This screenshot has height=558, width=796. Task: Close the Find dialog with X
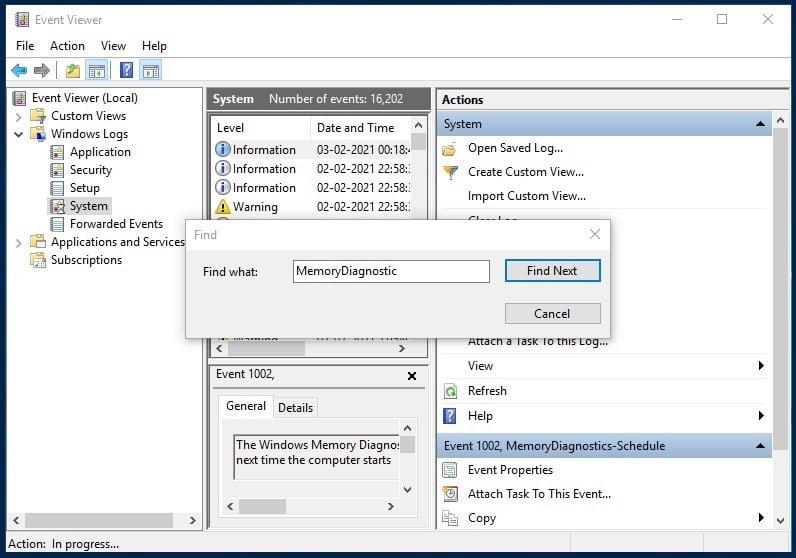point(595,234)
